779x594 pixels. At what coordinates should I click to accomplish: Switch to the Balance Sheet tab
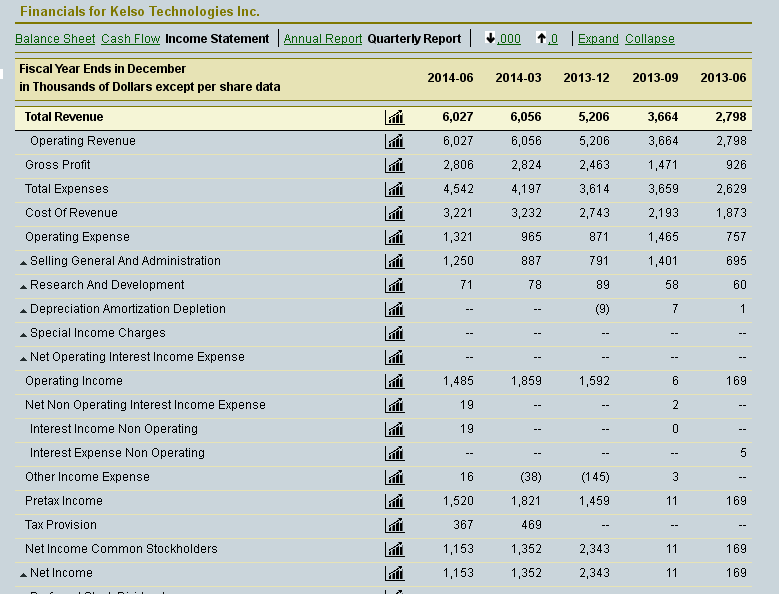(55, 39)
